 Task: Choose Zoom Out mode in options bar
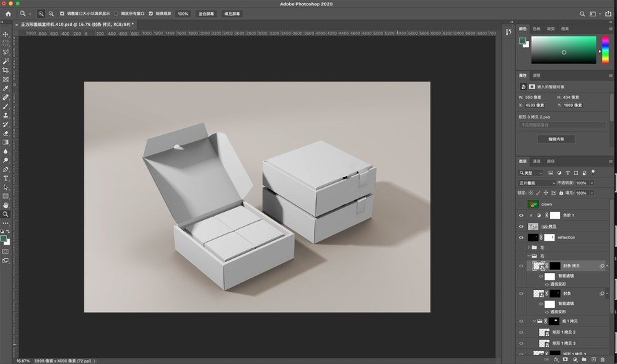click(x=51, y=14)
